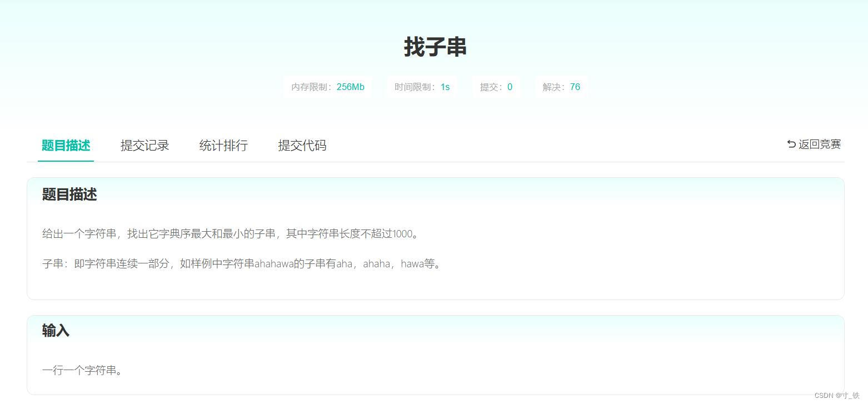Click the underline beneath 题目描述 tab
Screen dimensions: 868x404
click(66, 161)
